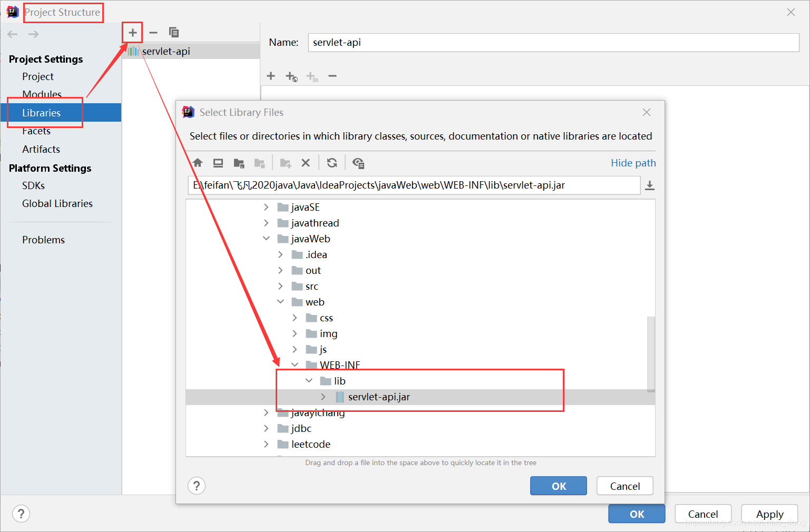The width and height of the screenshot is (810, 532).
Task: Select servlet-api.jar in the file tree
Action: point(421,397)
